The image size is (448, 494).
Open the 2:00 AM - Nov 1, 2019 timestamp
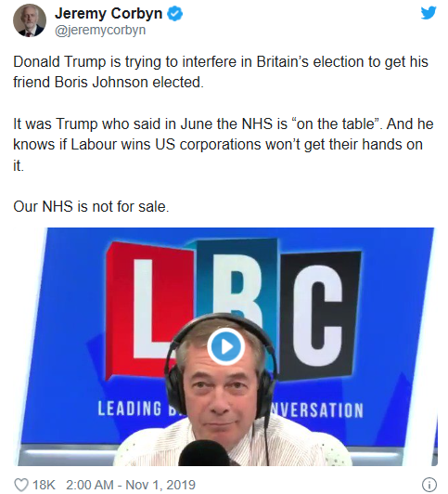click(131, 485)
